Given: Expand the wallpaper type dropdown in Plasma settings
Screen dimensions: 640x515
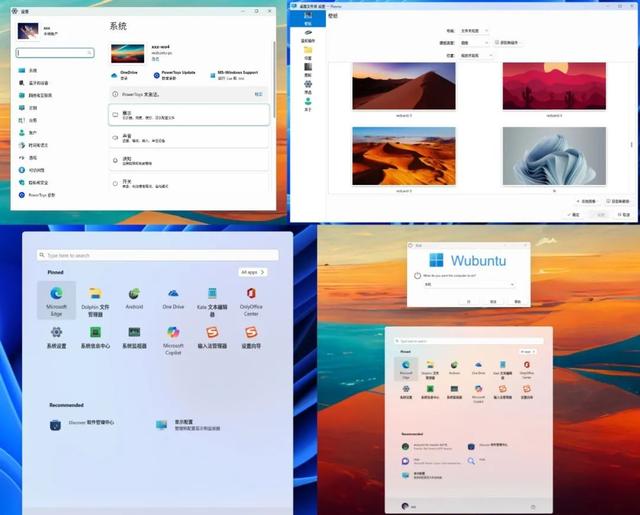Looking at the screenshot, I should click(474, 43).
